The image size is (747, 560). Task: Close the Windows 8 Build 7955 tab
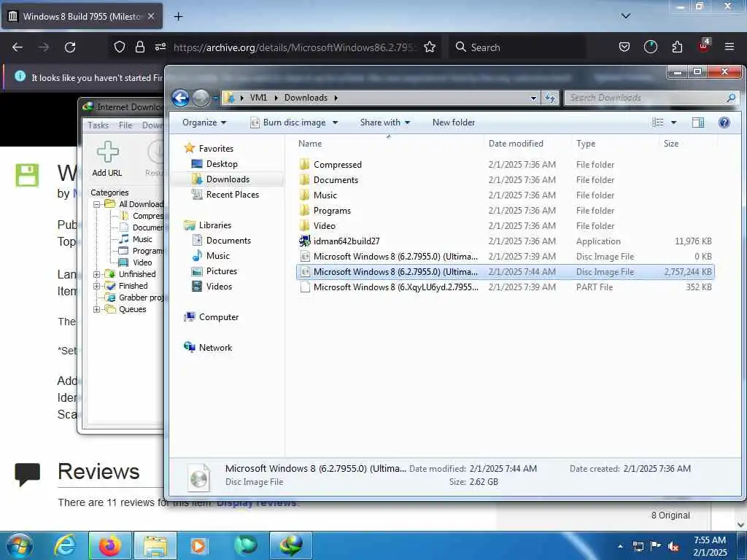[151, 16]
